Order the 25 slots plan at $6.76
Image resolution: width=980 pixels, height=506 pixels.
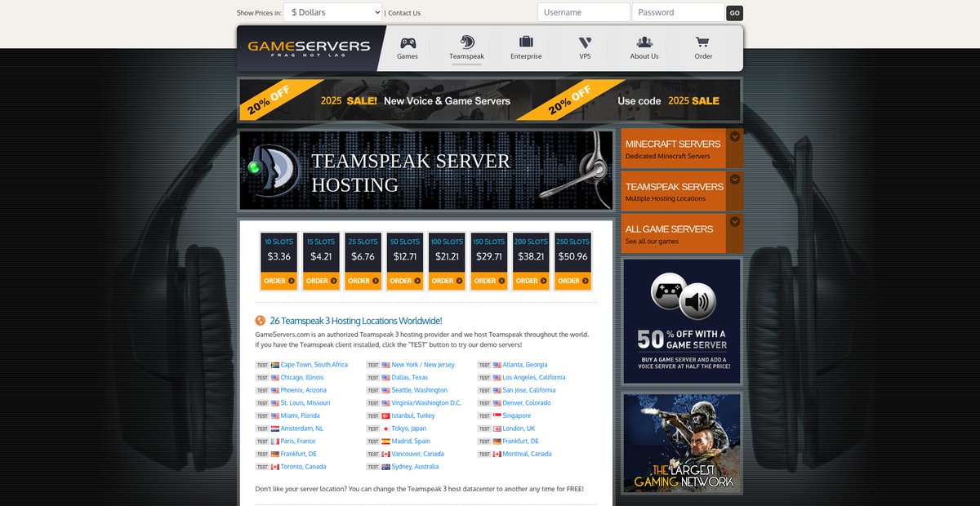tap(363, 281)
